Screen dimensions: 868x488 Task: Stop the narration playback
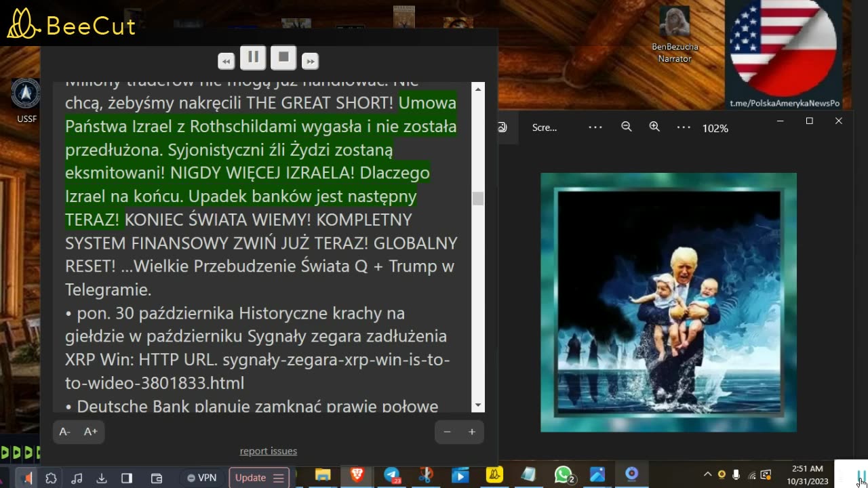pyautogui.click(x=283, y=58)
